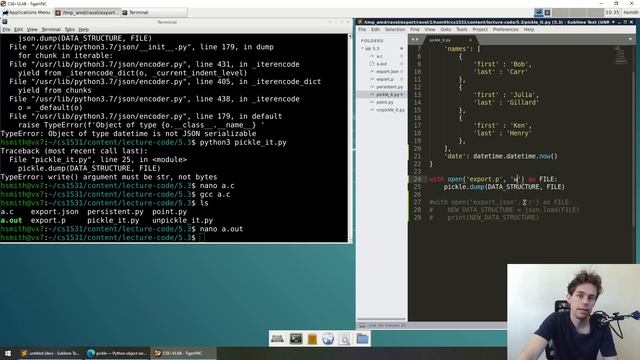640x360 pixels.
Task: Open the Edit menu in Sublime Text
Action: click(376, 29)
